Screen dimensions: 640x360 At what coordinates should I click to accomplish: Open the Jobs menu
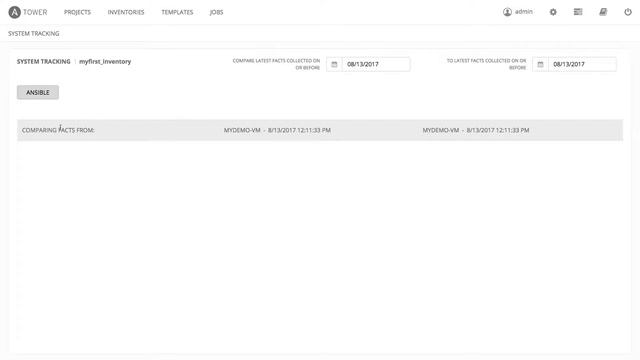216,12
